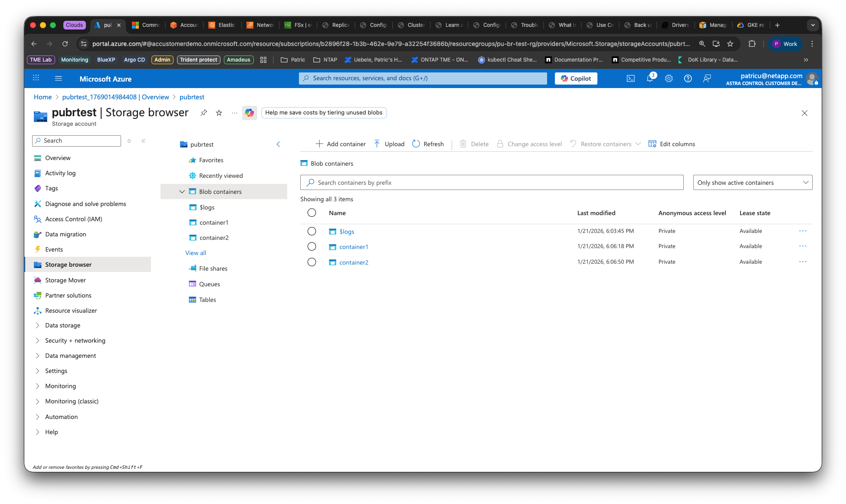The image size is (846, 504).
Task: Expand the Security + networking section
Action: tap(37, 340)
